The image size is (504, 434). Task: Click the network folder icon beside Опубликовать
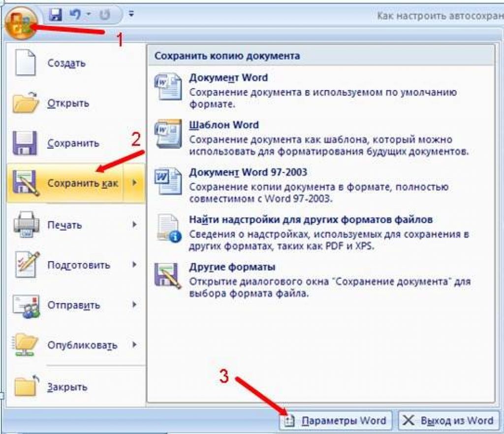(x=26, y=345)
